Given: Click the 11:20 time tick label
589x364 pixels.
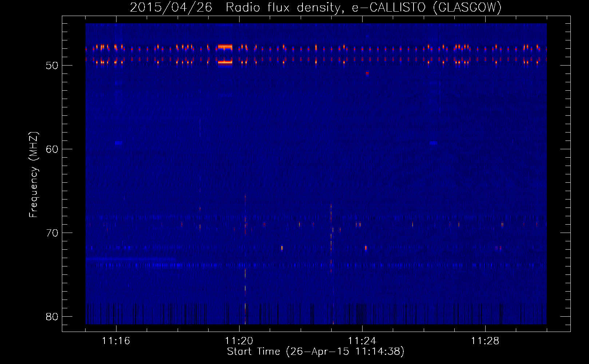Looking at the screenshot, I should [x=239, y=341].
